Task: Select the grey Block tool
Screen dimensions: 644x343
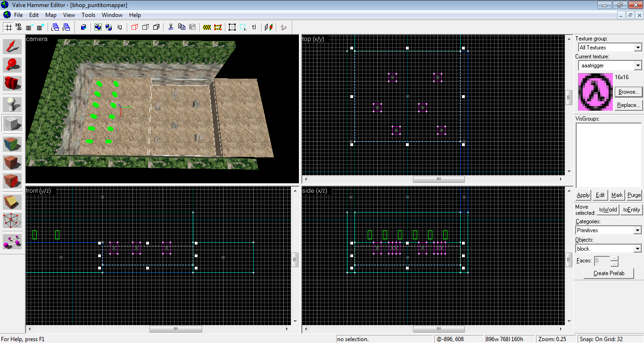Action: [x=13, y=123]
